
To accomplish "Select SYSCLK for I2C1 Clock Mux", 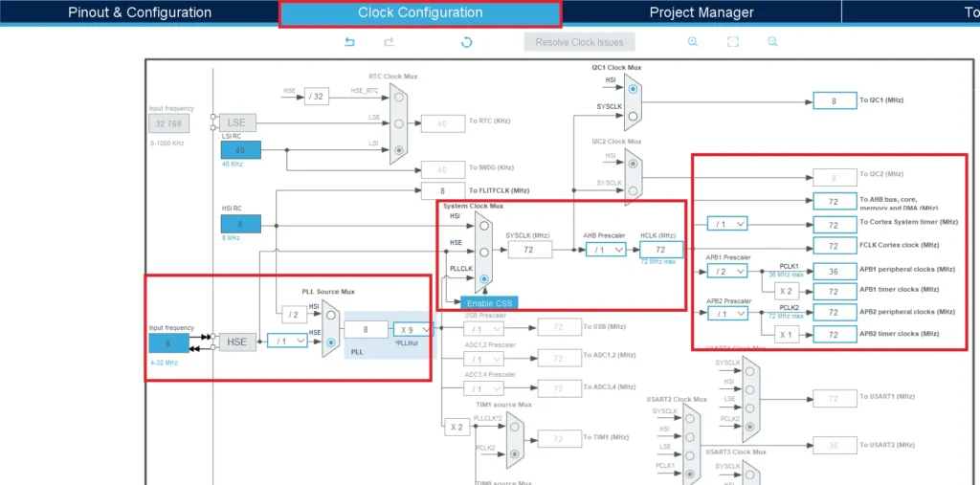I will [x=634, y=117].
